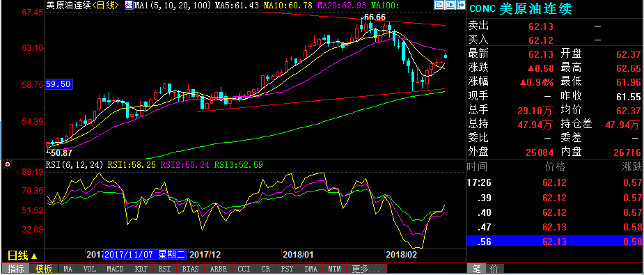Viewport: 644px width, 275px height.
Task: Click the RSI(6,12,24) parameters label
Action: tap(74, 165)
